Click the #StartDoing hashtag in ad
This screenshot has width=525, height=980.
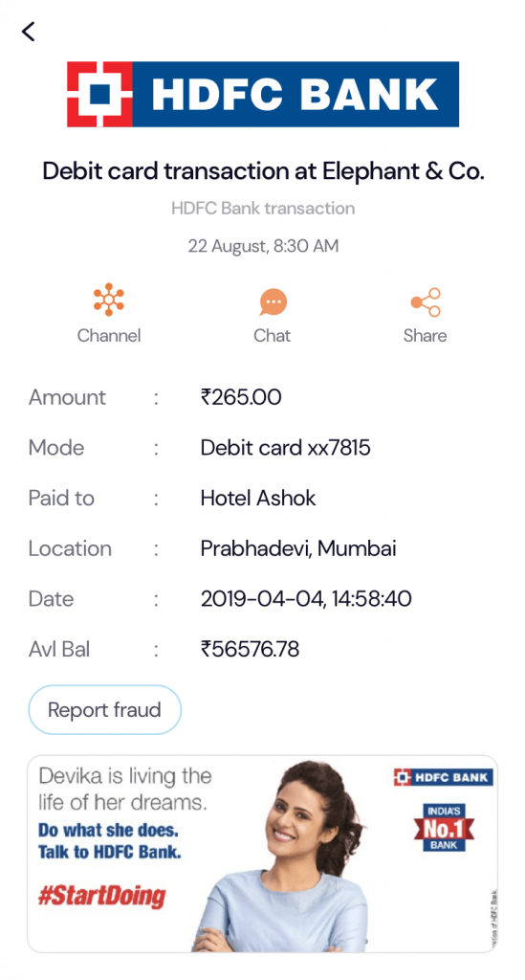click(x=101, y=896)
